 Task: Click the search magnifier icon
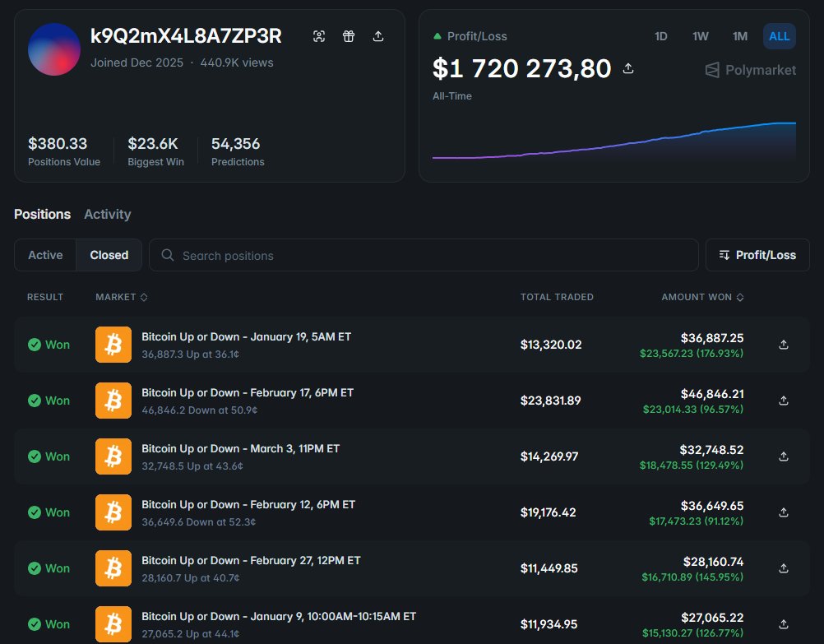pos(168,255)
